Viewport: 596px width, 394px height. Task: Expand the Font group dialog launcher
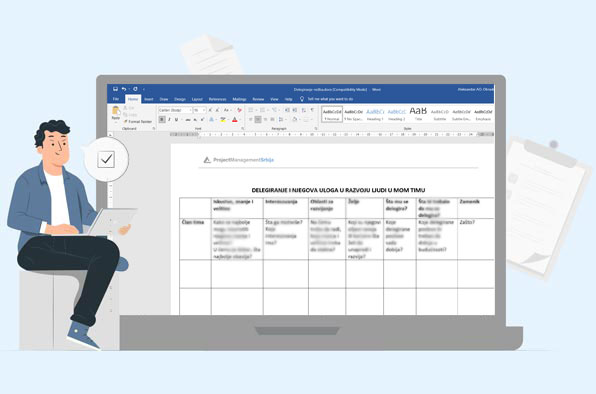pyautogui.click(x=243, y=128)
